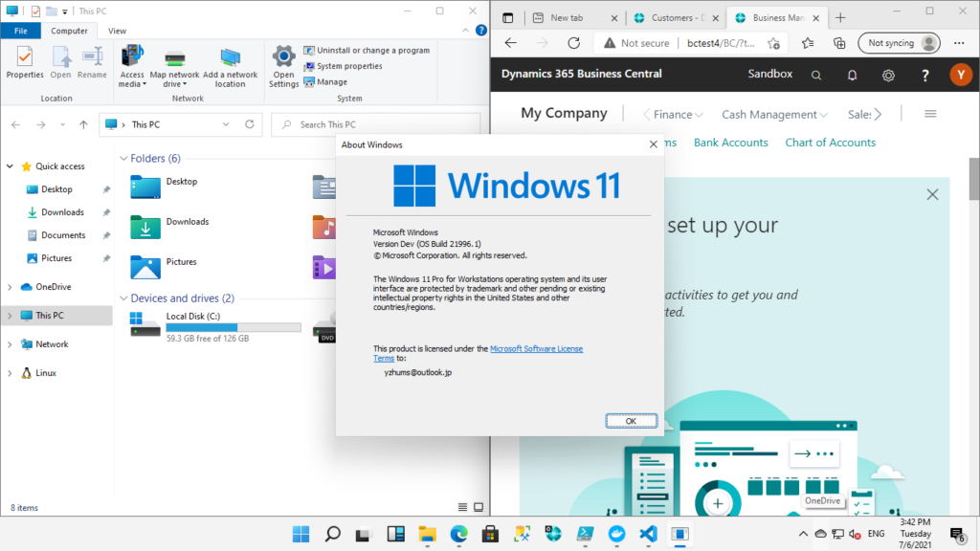Launch Visual Studio Code from the taskbar
The image size is (980, 551).
649,535
